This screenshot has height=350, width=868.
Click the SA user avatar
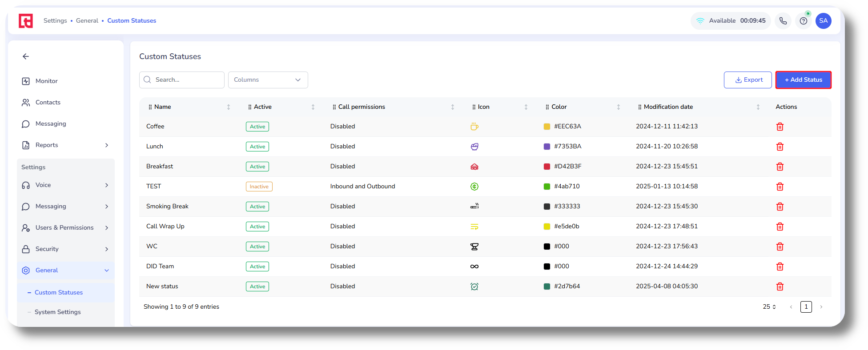coord(823,21)
